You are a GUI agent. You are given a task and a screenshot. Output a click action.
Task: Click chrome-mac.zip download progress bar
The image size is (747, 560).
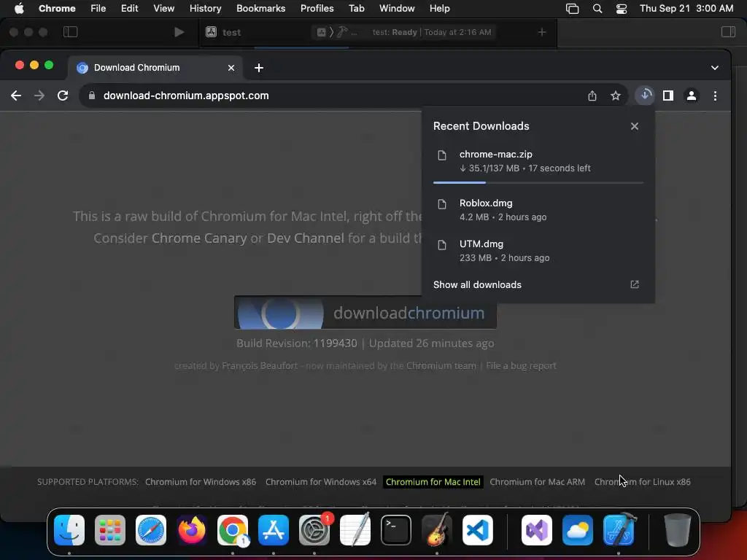pyautogui.click(x=538, y=182)
